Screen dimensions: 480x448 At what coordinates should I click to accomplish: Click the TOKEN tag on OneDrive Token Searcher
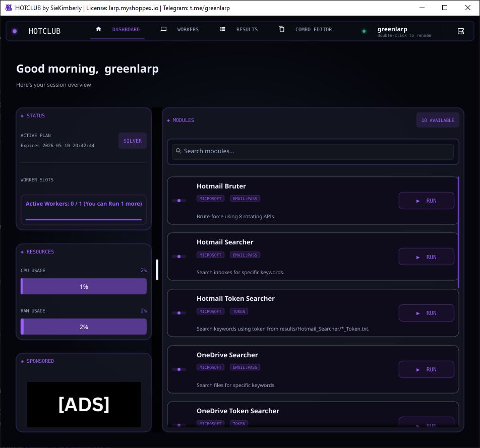239,423
